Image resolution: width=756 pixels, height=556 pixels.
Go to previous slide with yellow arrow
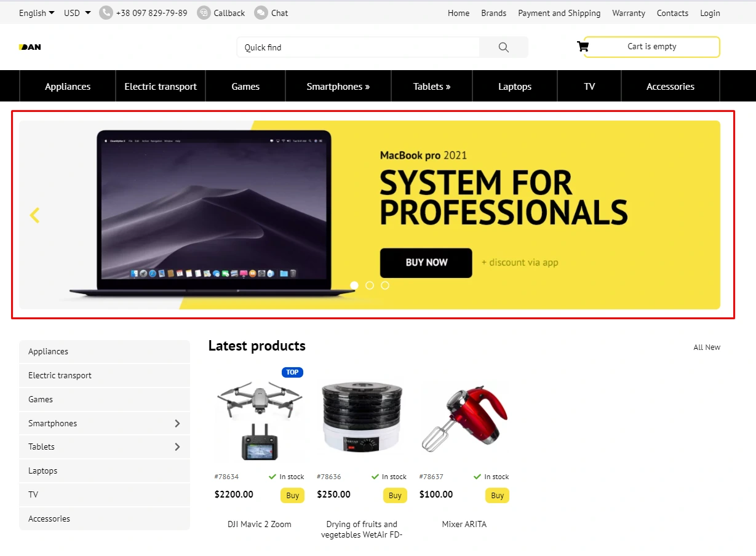34,215
